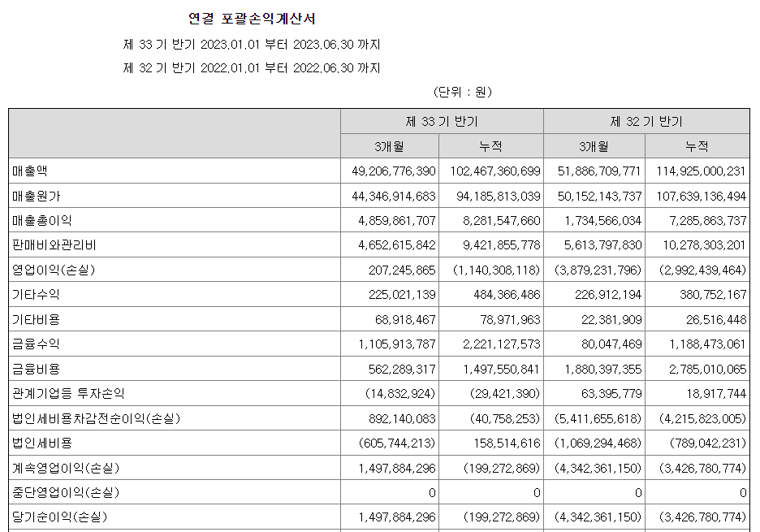Screen dimensions: 760x532
Task: Click the value 5,613,797,830
Action: [603, 245]
